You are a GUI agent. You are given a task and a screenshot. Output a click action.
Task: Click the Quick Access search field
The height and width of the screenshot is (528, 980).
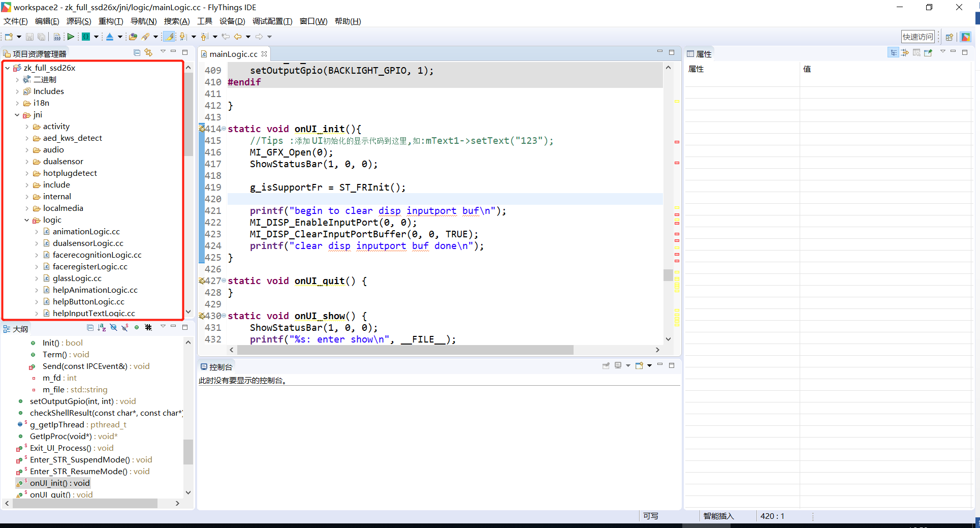click(x=918, y=37)
